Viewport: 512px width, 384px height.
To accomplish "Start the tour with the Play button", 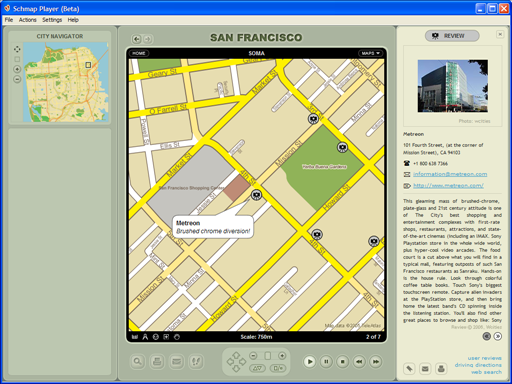I will coord(310,362).
